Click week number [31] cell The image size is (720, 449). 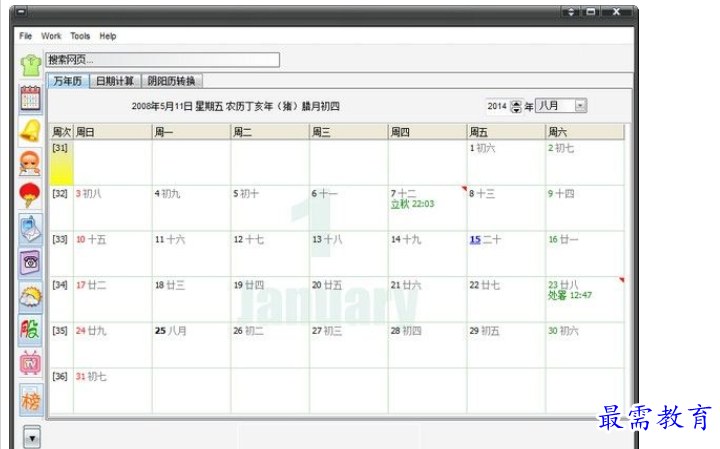(x=61, y=162)
